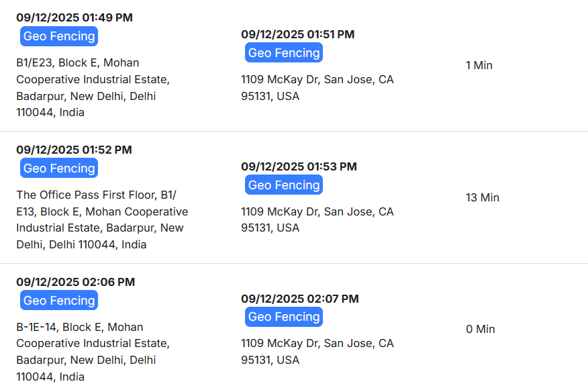The width and height of the screenshot is (588, 392).
Task: Click the 1 Min duration value
Action: coord(479,65)
